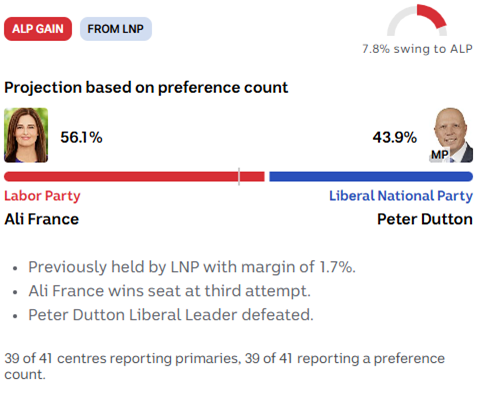Image resolution: width=480 pixels, height=393 pixels.
Task: Click the FROM LNP badge
Action: 116,29
